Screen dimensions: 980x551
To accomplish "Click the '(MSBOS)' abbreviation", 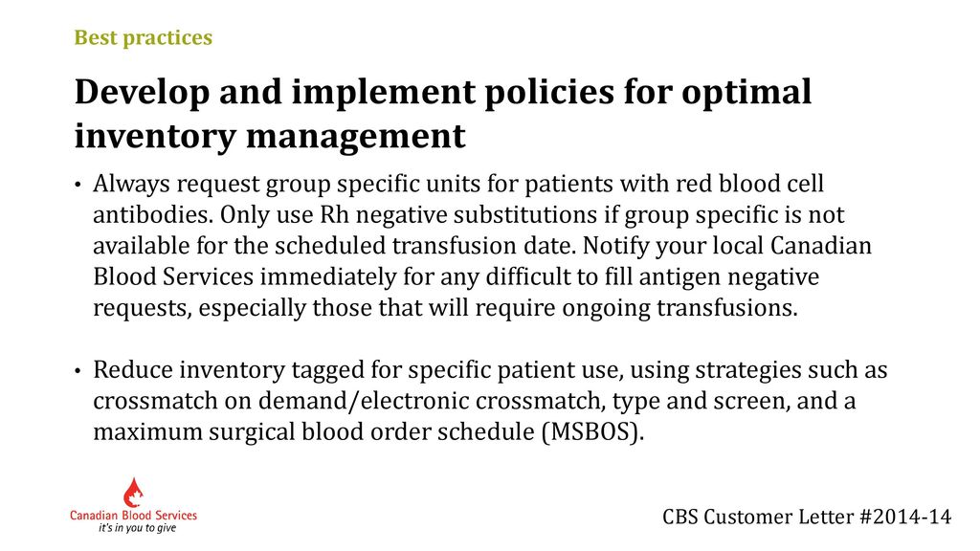I will (x=592, y=432).
